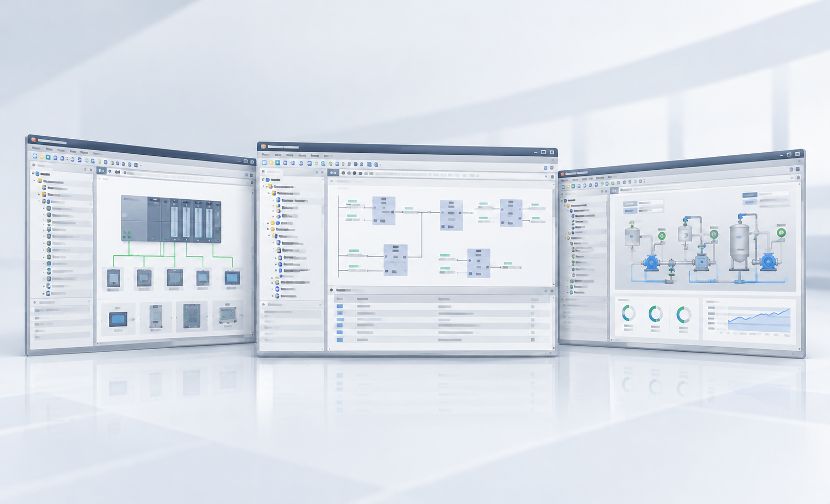Open the first menu in the left window menu bar
The image size is (830, 504).
[x=36, y=148]
